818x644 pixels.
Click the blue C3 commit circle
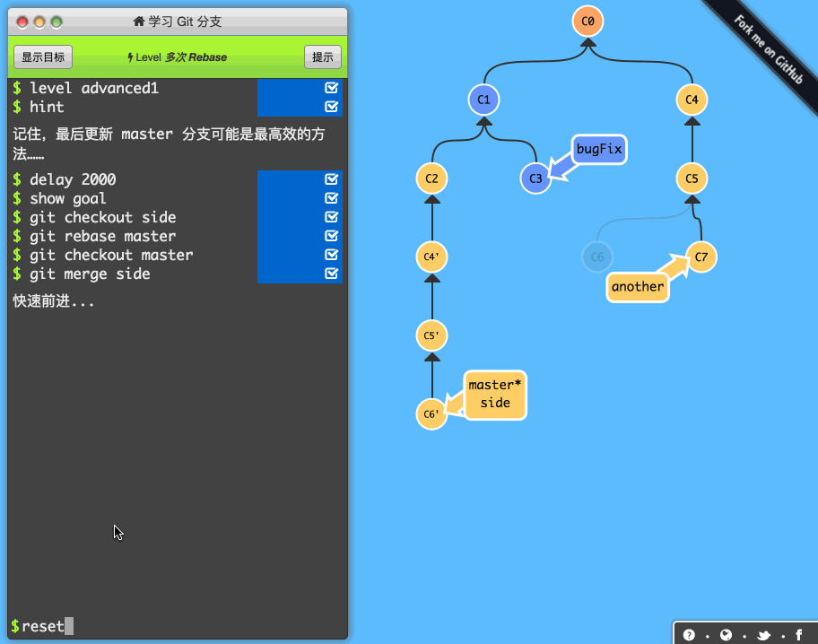535,178
